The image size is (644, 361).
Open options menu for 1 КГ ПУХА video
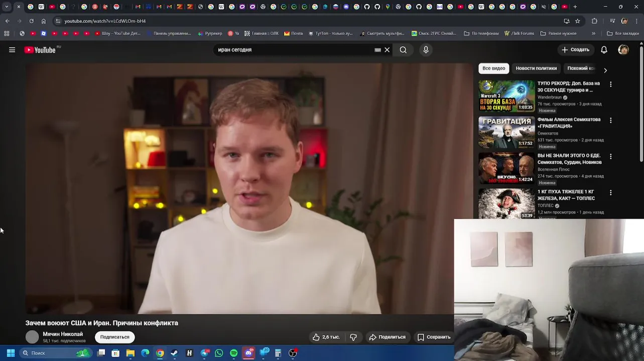611,193
